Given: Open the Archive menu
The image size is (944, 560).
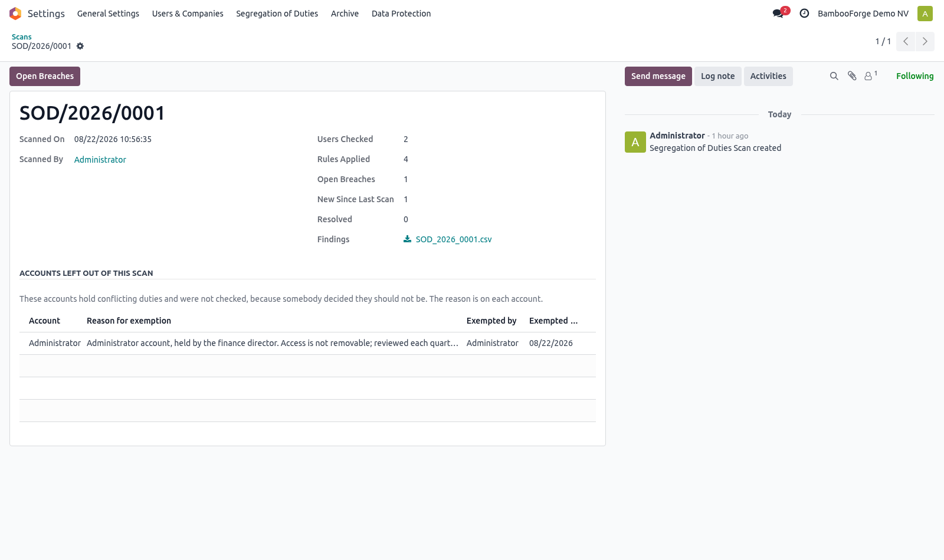Looking at the screenshot, I should pyautogui.click(x=345, y=14).
